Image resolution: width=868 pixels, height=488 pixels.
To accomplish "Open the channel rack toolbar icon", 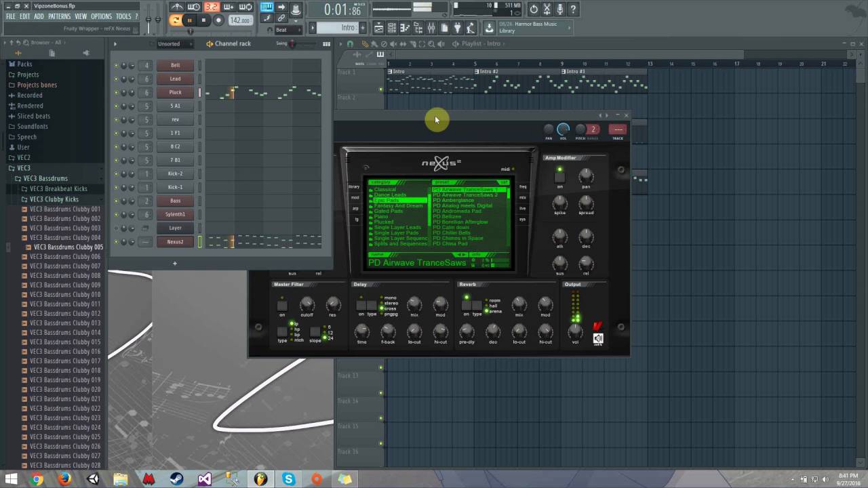I will point(392,28).
